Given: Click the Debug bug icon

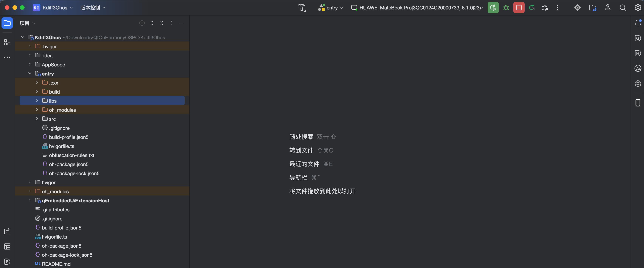Looking at the screenshot, I should tap(506, 8).
